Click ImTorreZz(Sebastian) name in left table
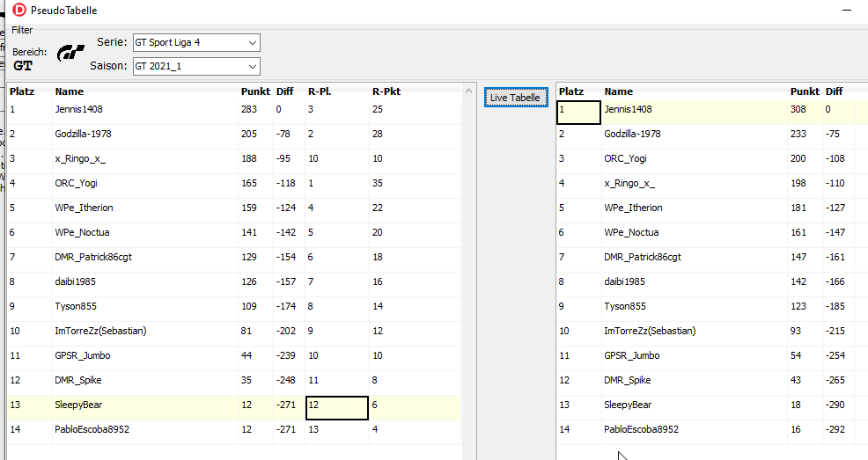Image resolution: width=868 pixels, height=460 pixels. pyautogui.click(x=100, y=331)
